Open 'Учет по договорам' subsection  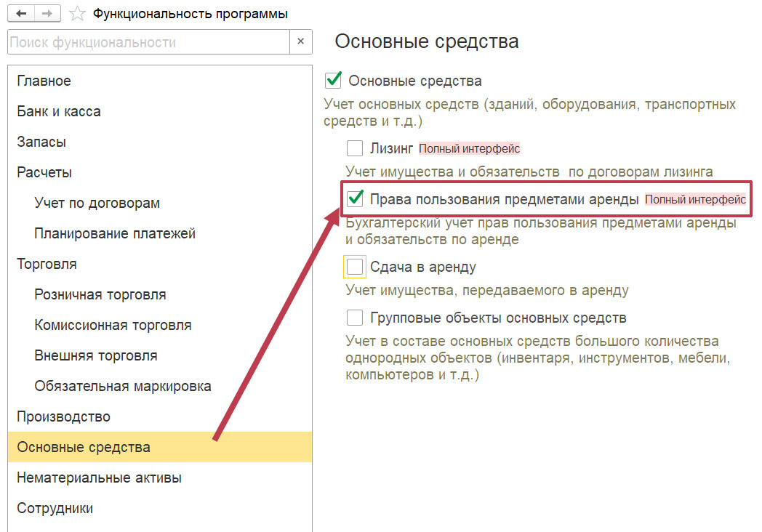tap(160, 203)
